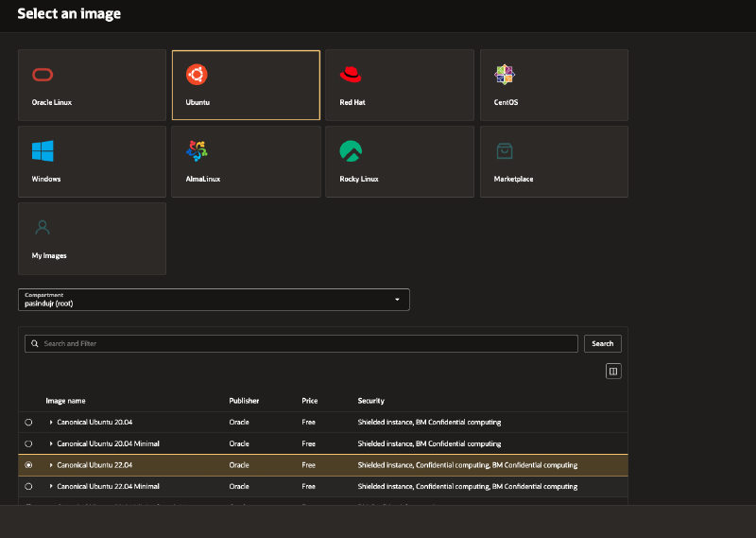Image resolution: width=756 pixels, height=538 pixels.
Task: Select Canonical Ubuntu 20.04 radio button
Action: click(x=28, y=422)
